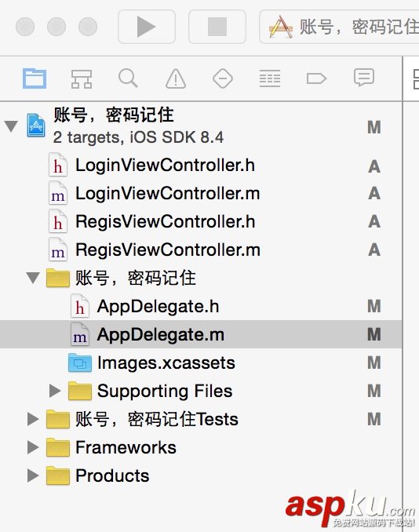Click the A status badge of RegisViewController.h
The height and width of the screenshot is (532, 419).
pyautogui.click(x=374, y=221)
